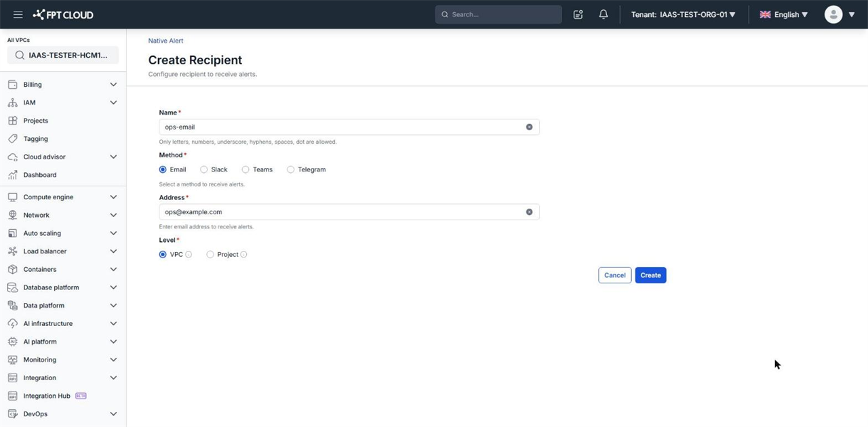Click the AI infrastructure cloud icon
This screenshot has height=427, width=868.
coord(12,323)
